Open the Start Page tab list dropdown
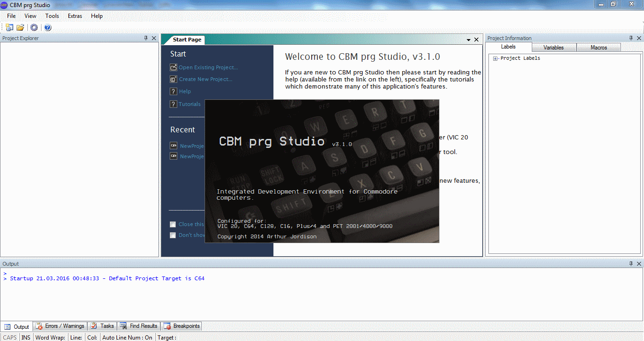This screenshot has height=341, width=644. coord(469,40)
